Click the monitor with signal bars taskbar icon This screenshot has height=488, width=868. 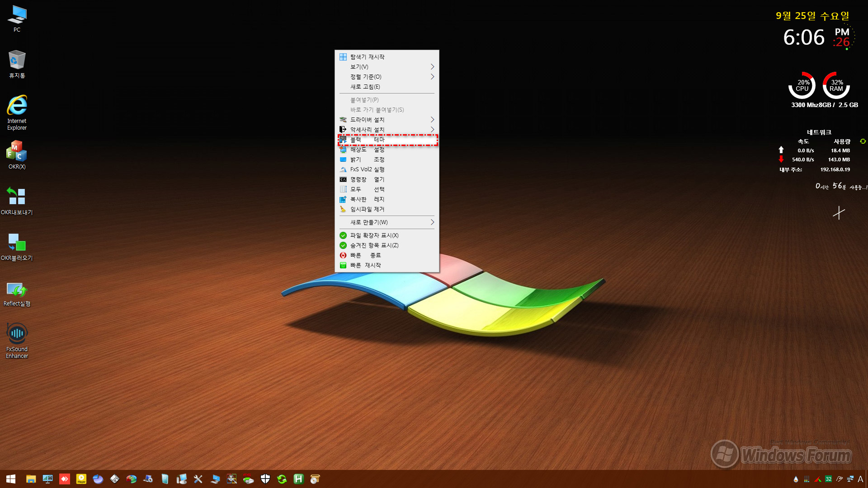tap(47, 479)
